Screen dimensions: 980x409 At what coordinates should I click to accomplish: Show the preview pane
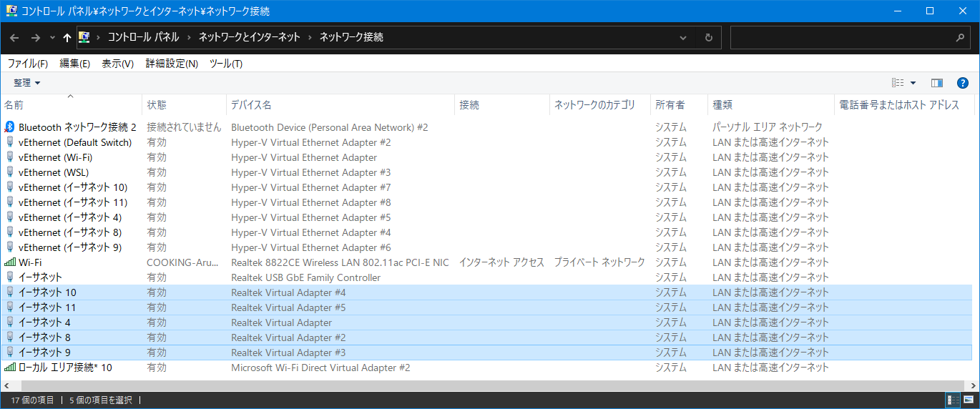point(937,83)
